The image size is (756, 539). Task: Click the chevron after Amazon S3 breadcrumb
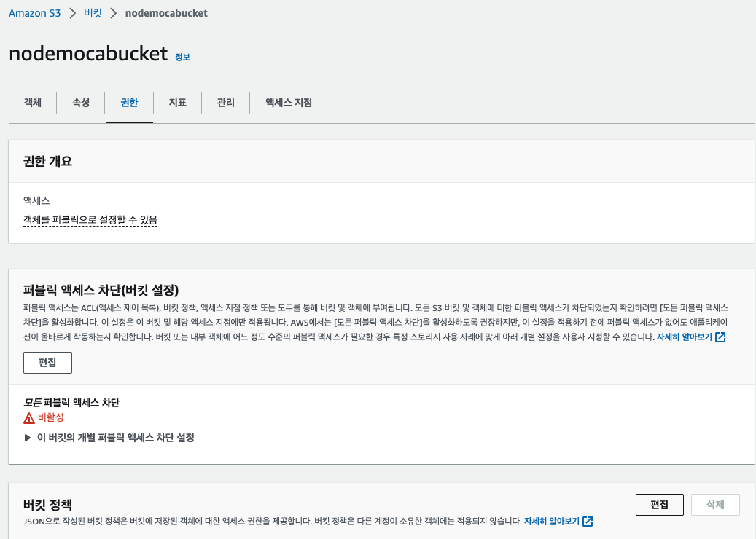click(x=72, y=13)
